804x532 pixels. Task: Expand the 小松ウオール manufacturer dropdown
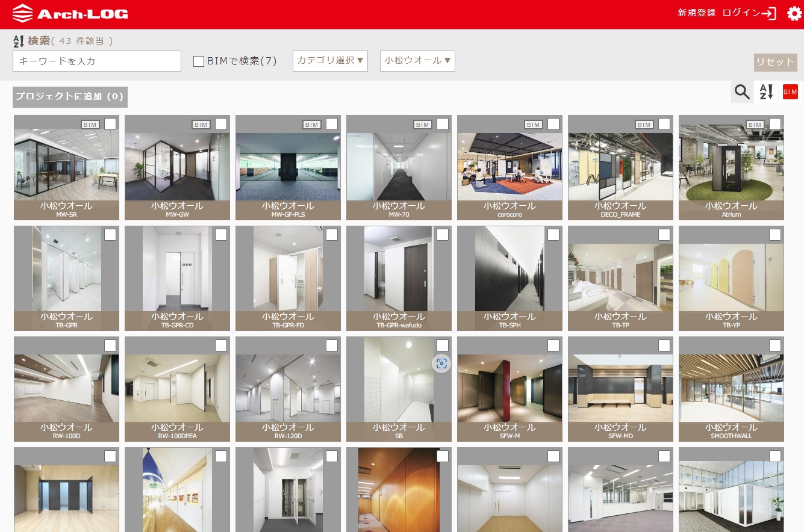click(417, 61)
